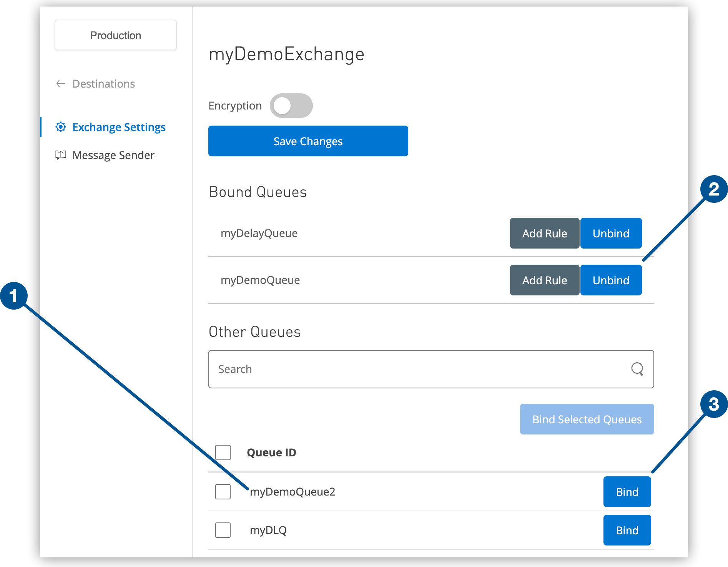This screenshot has width=728, height=567.
Task: Unbind myDemoQueue from the exchange
Action: [x=610, y=280]
